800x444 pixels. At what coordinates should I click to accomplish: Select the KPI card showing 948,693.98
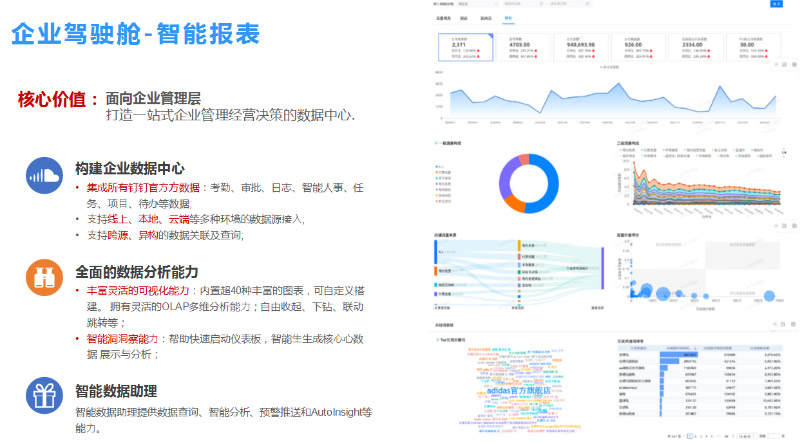[x=581, y=47]
